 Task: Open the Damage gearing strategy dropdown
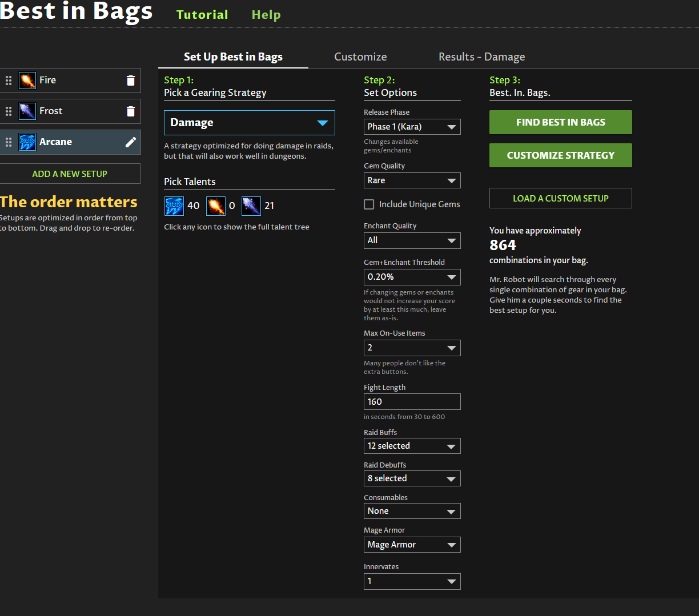point(249,123)
